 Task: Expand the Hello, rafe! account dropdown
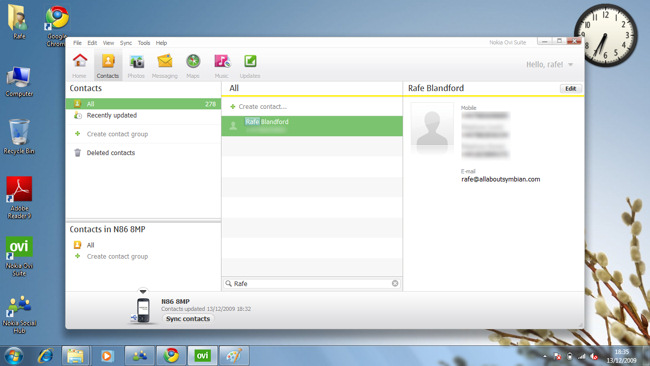pos(570,65)
